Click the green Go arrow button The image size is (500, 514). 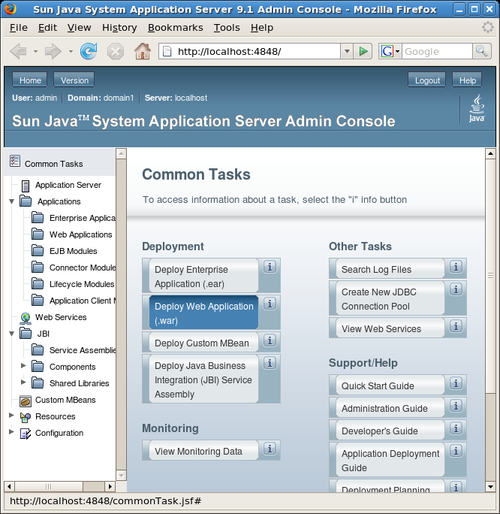(363, 51)
